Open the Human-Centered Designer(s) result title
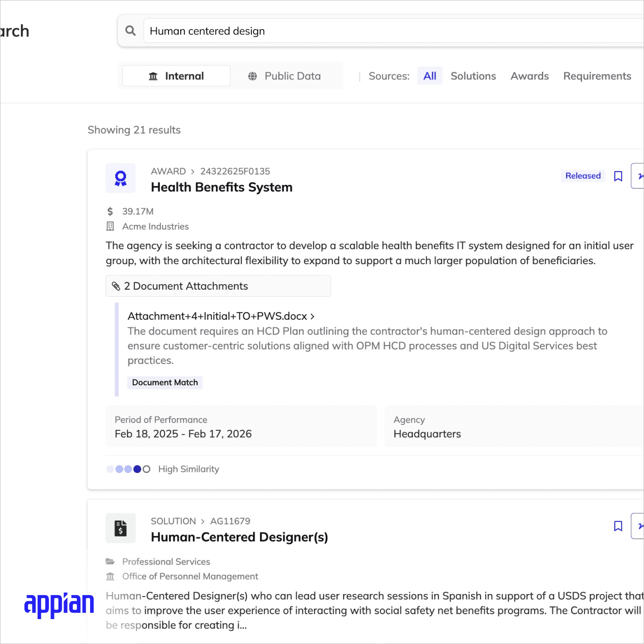The height and width of the screenshot is (644, 644). point(239,537)
